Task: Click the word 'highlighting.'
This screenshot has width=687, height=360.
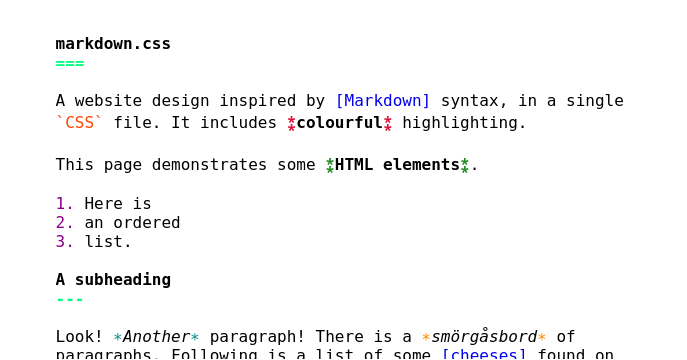Action: tap(464, 122)
